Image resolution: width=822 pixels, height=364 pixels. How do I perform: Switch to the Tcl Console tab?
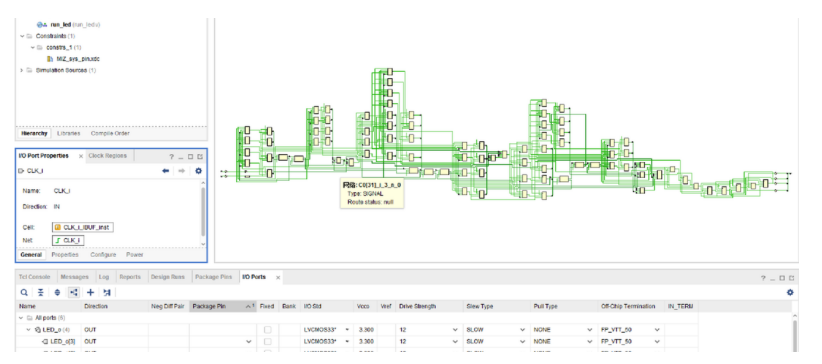[35, 277]
